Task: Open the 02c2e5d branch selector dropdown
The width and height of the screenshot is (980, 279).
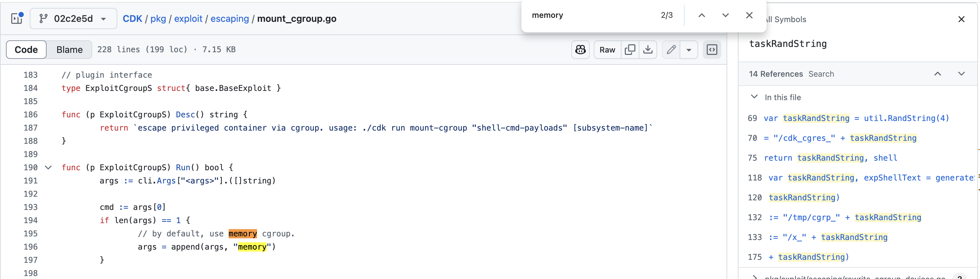Action: [73, 19]
